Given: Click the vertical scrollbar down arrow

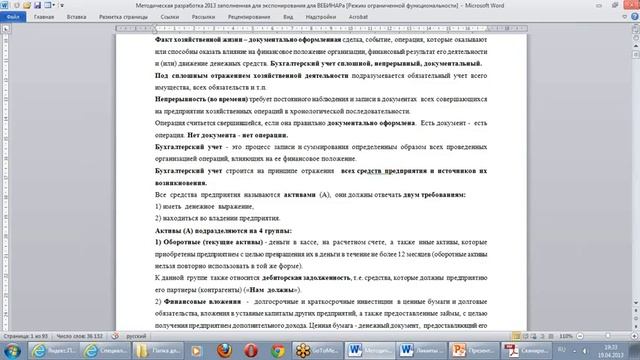Looking at the screenshot, I should (636, 302).
